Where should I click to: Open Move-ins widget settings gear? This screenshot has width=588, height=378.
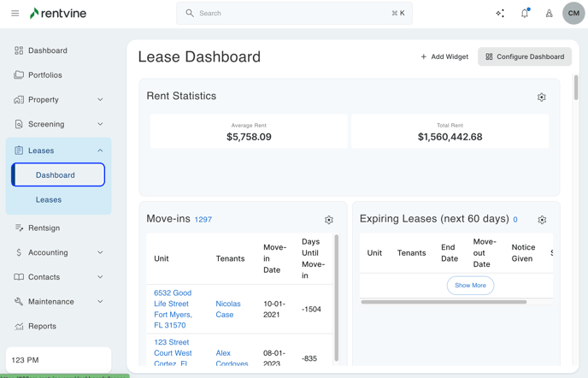tap(329, 220)
